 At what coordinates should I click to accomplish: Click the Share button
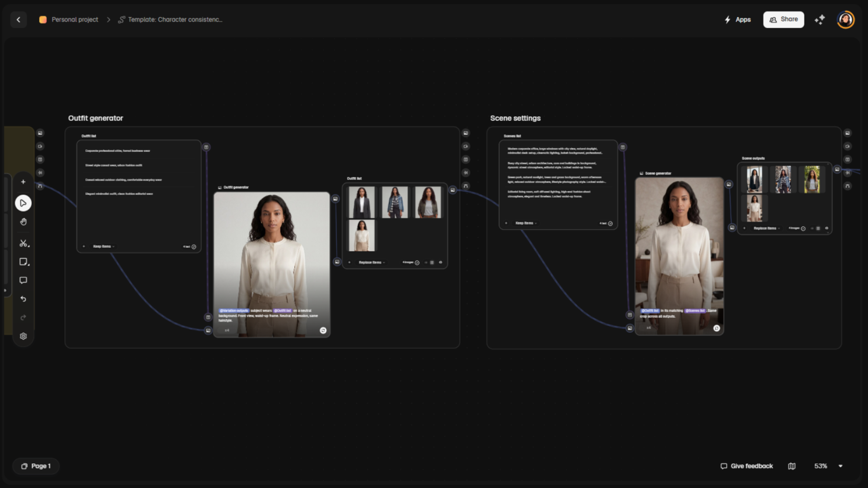point(783,20)
